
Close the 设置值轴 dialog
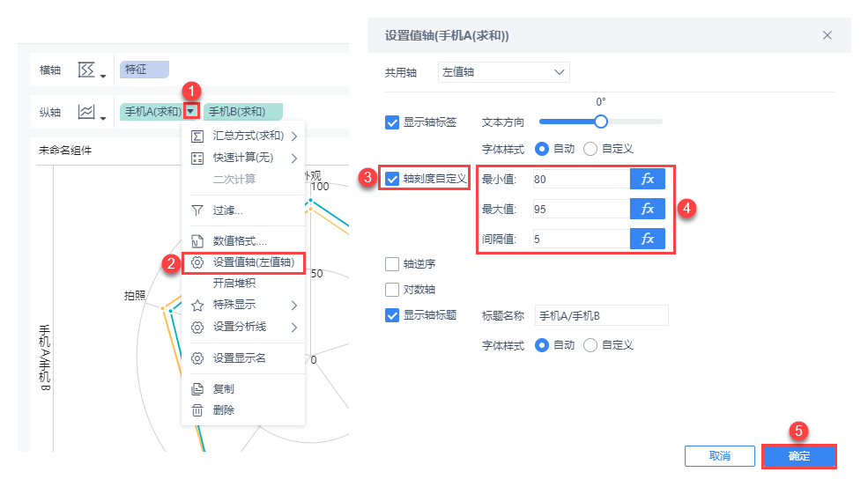(827, 35)
